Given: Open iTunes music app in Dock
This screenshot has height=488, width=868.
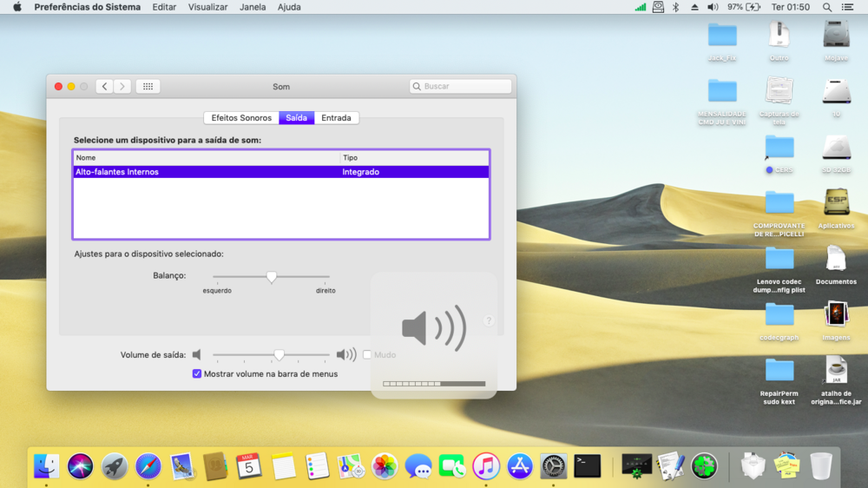Looking at the screenshot, I should pos(486,466).
